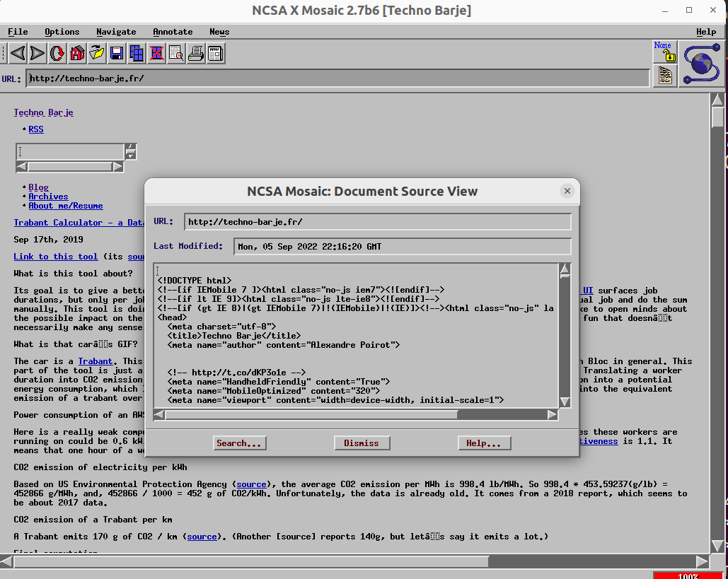The height and width of the screenshot is (579, 728).
Task: Go back using the left arrow icon
Action: [x=18, y=53]
